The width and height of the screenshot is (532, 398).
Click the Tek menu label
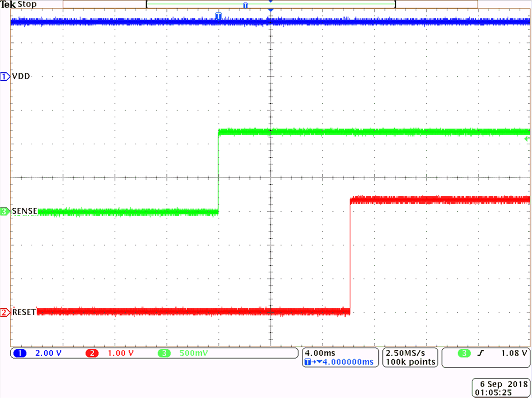[7, 4]
